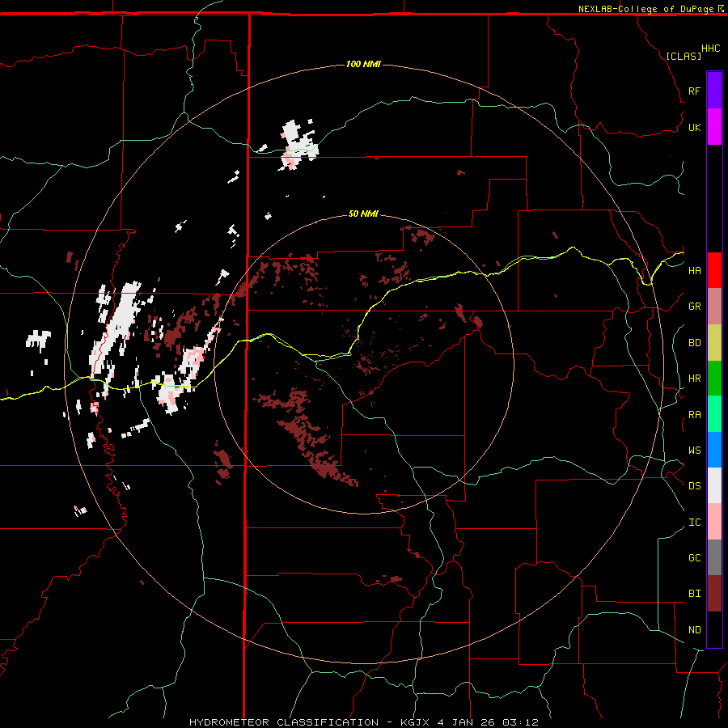The height and width of the screenshot is (728, 728).
Task: Click the 'GC' legend label
Action: [x=694, y=558]
